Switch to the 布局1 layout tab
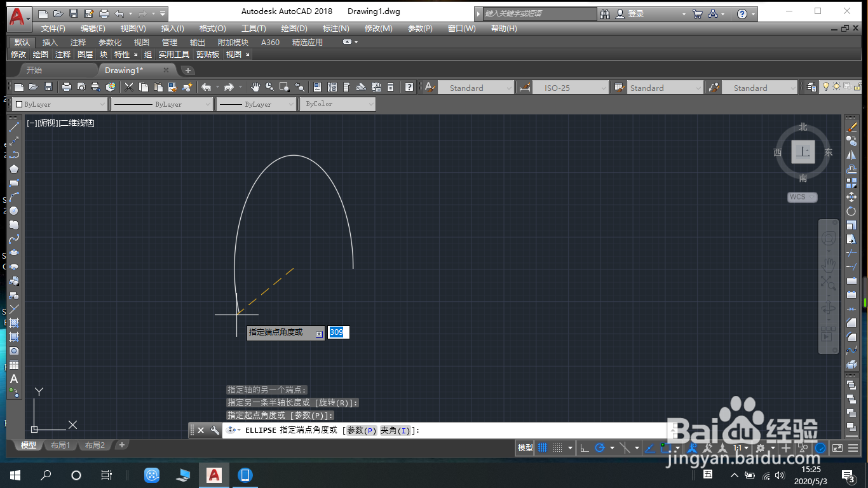868x488 pixels. pyautogui.click(x=60, y=445)
